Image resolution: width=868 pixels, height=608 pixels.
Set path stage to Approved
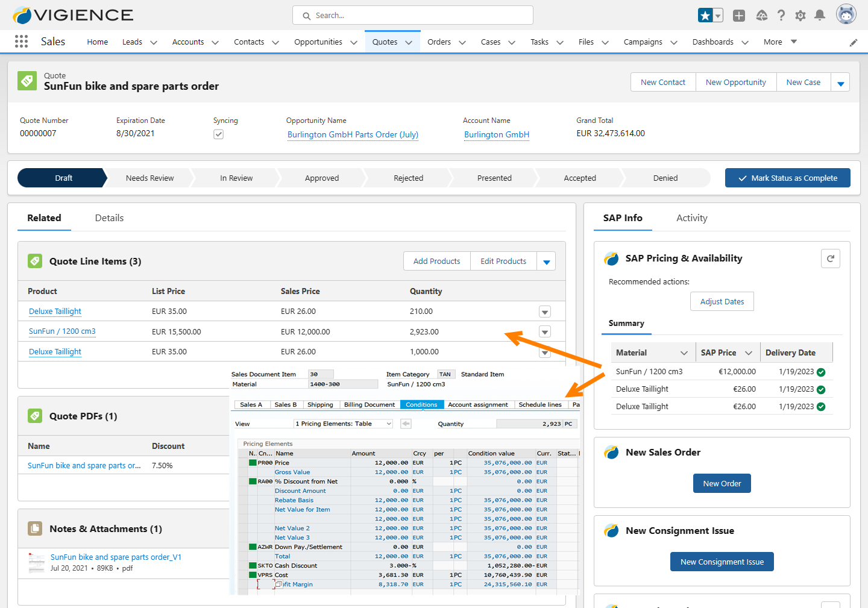coord(322,178)
